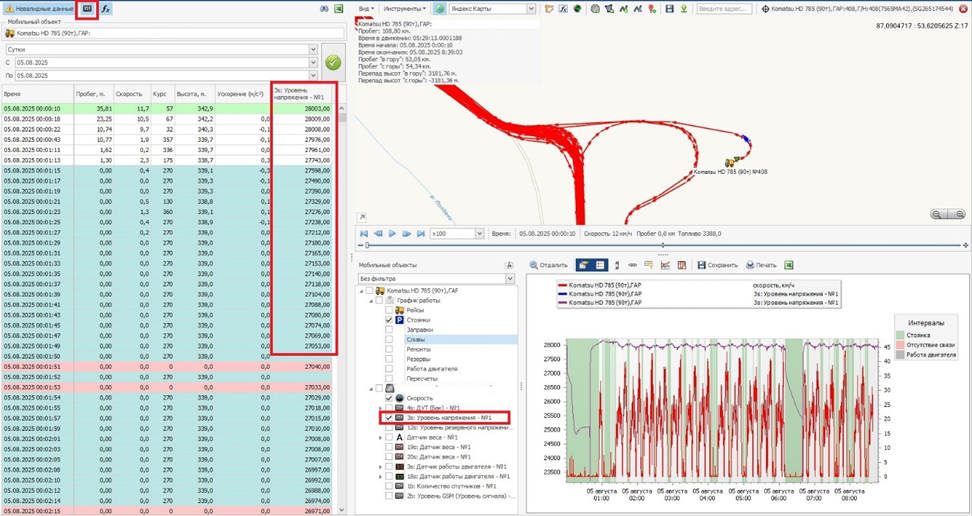972x516 pixels.
Task: Export the chart to Excel
Action: pyautogui.click(x=789, y=265)
